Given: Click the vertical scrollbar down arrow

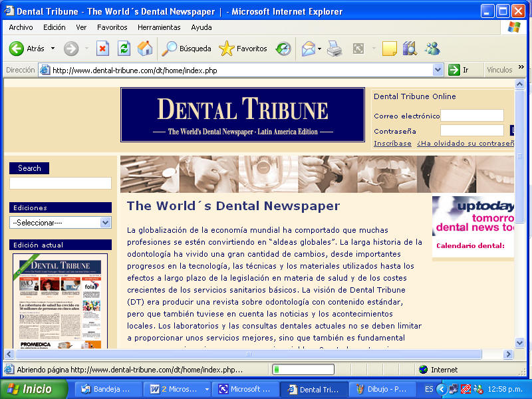Looking at the screenshot, I should pos(520,342).
